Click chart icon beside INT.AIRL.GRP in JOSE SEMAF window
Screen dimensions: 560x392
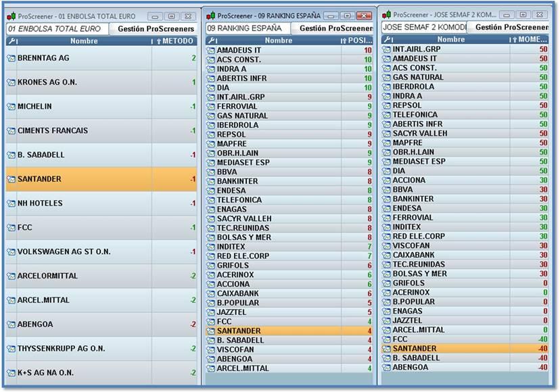[386, 49]
